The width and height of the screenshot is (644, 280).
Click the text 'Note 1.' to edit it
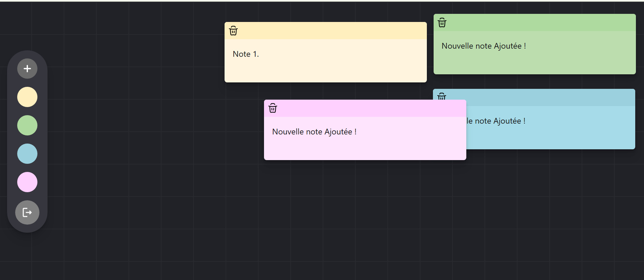click(246, 54)
